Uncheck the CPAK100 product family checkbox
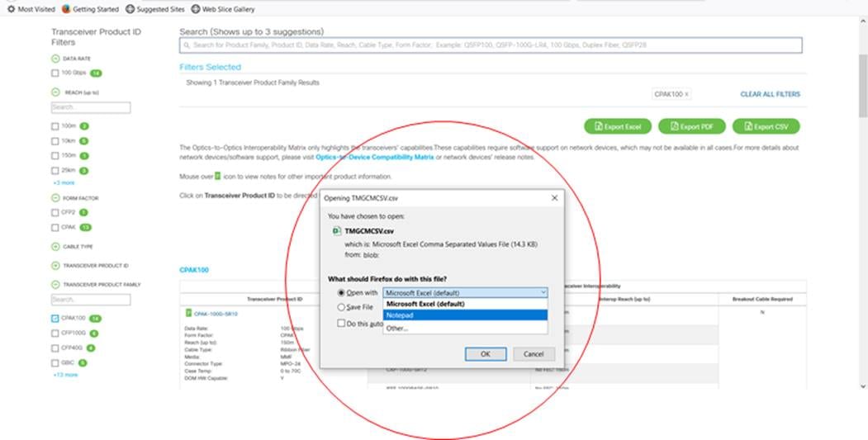This screenshot has width=868, height=440. pyautogui.click(x=55, y=319)
